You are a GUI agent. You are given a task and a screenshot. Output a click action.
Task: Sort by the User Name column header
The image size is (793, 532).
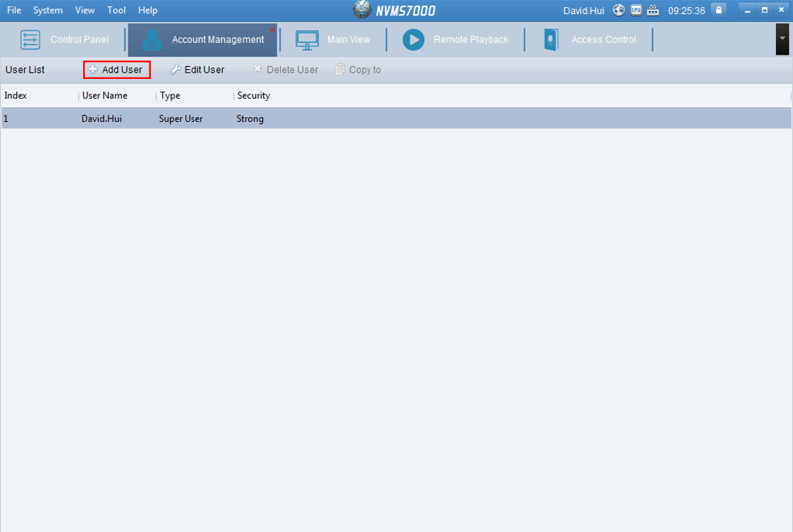pyautogui.click(x=117, y=96)
